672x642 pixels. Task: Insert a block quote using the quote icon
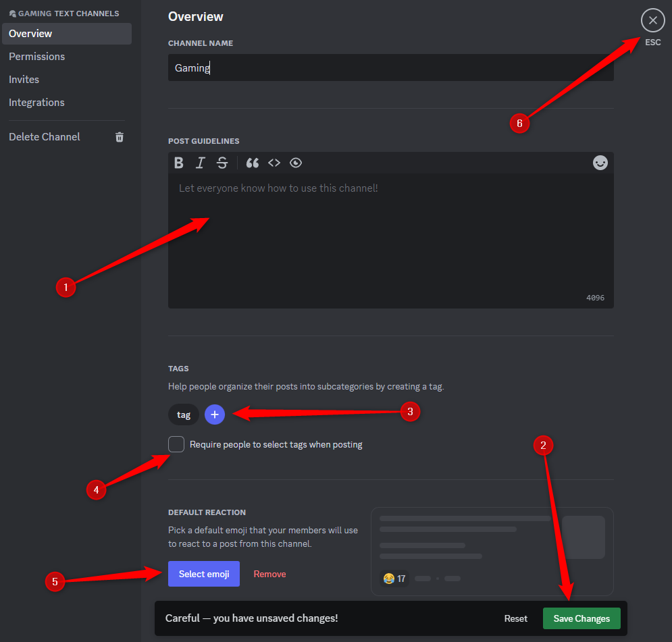252,163
